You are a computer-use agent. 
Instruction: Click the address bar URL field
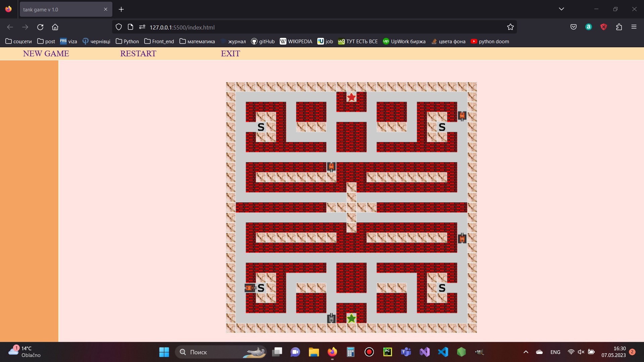pyautogui.click(x=302, y=27)
